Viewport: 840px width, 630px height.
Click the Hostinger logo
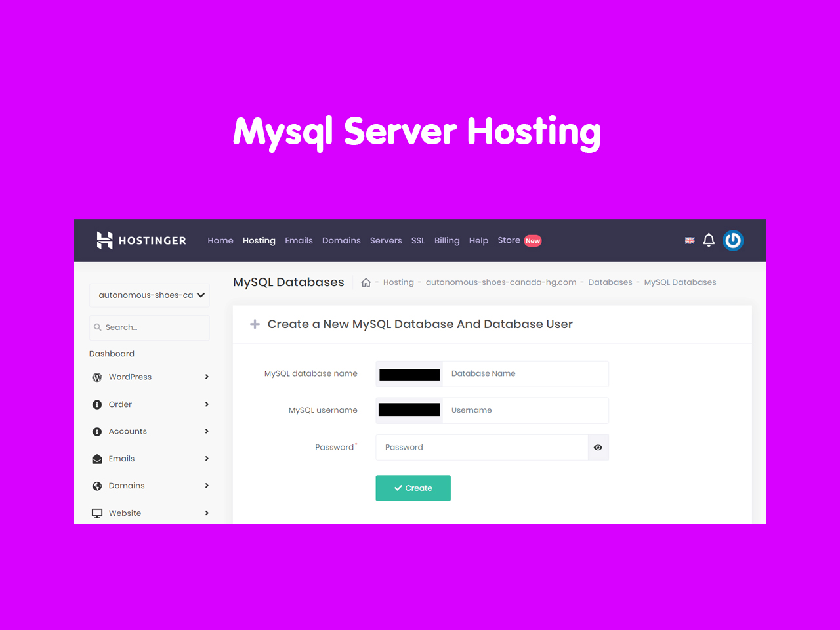(x=141, y=240)
